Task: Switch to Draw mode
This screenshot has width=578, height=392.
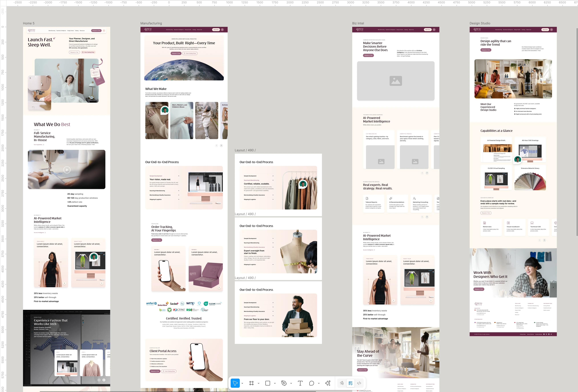Action: (342, 383)
